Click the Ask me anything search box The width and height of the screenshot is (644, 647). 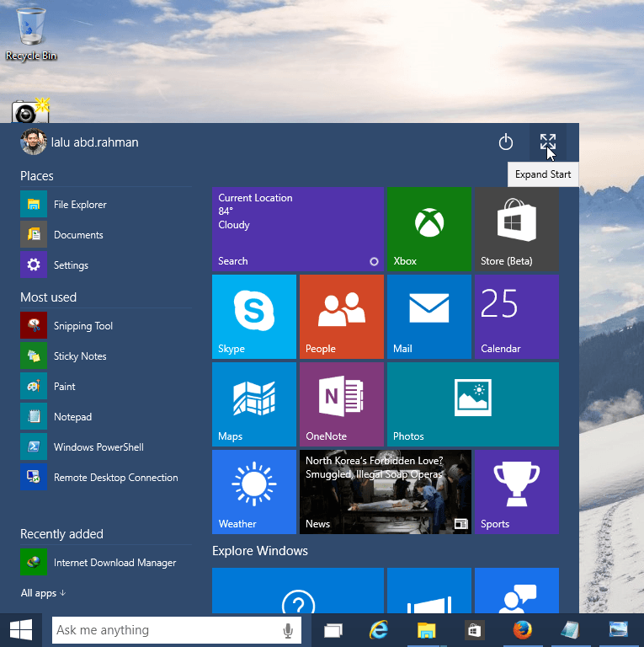coord(177,630)
